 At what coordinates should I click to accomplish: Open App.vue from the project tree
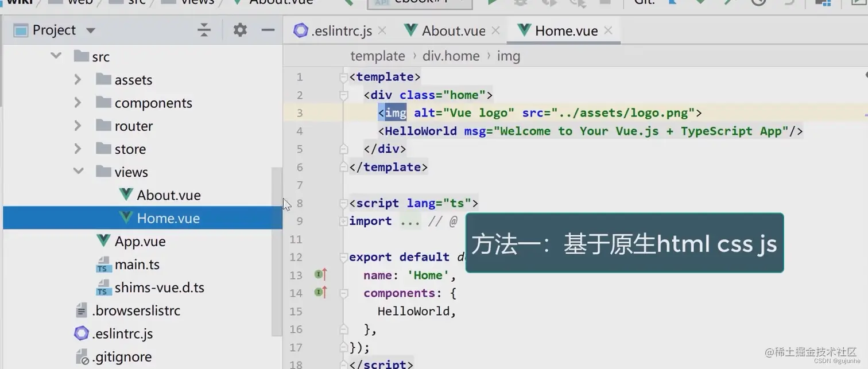click(x=140, y=241)
